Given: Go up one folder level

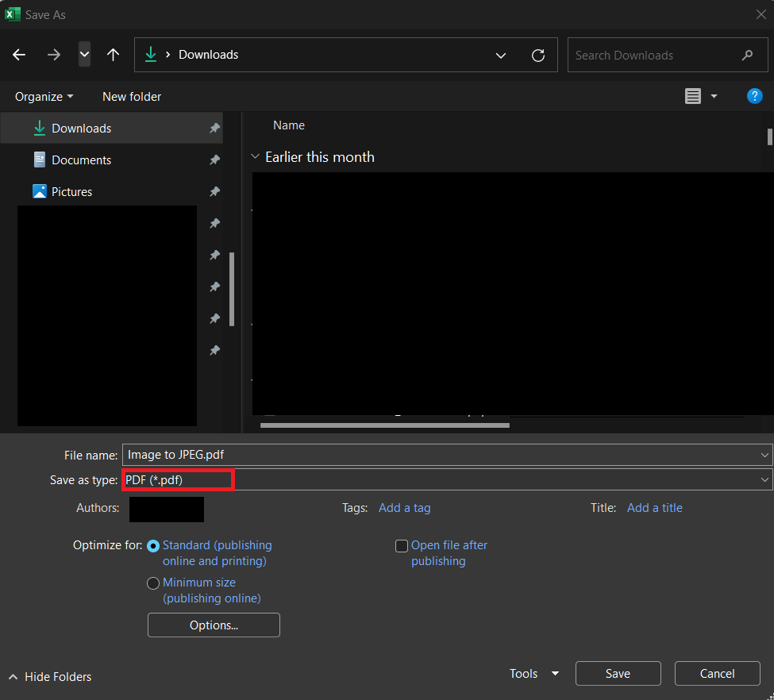Looking at the screenshot, I should point(113,55).
